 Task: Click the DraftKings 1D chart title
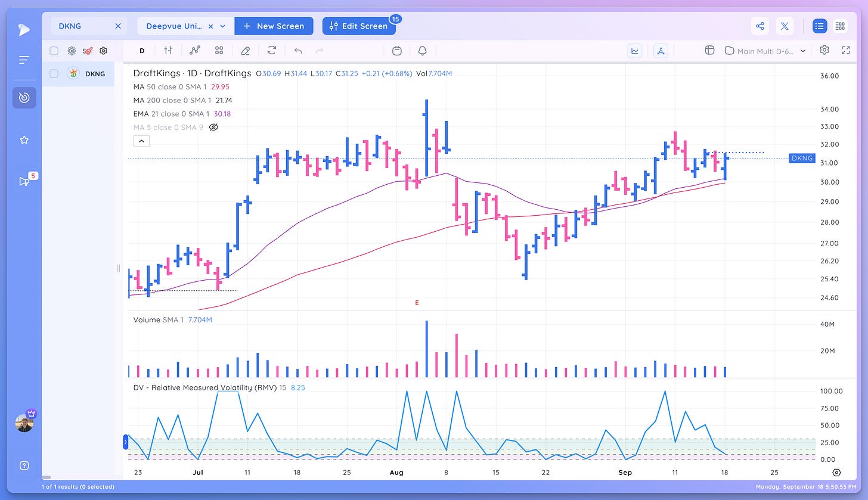tap(192, 73)
